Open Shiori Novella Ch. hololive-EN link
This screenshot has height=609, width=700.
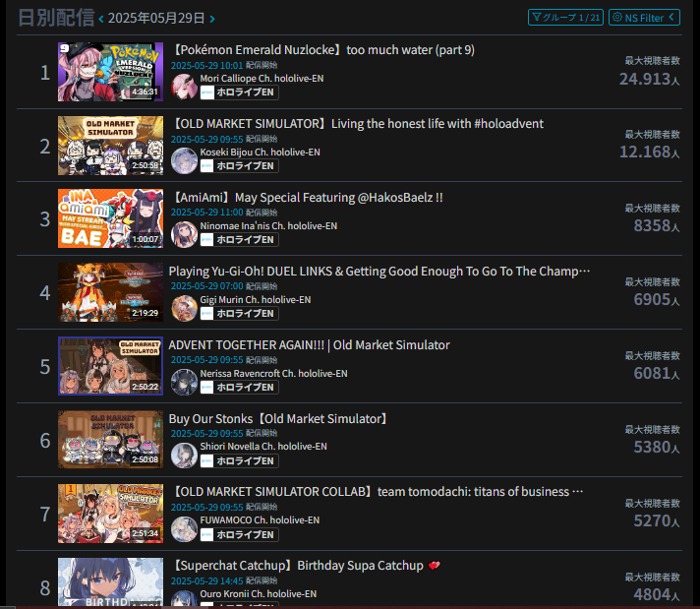click(263, 446)
